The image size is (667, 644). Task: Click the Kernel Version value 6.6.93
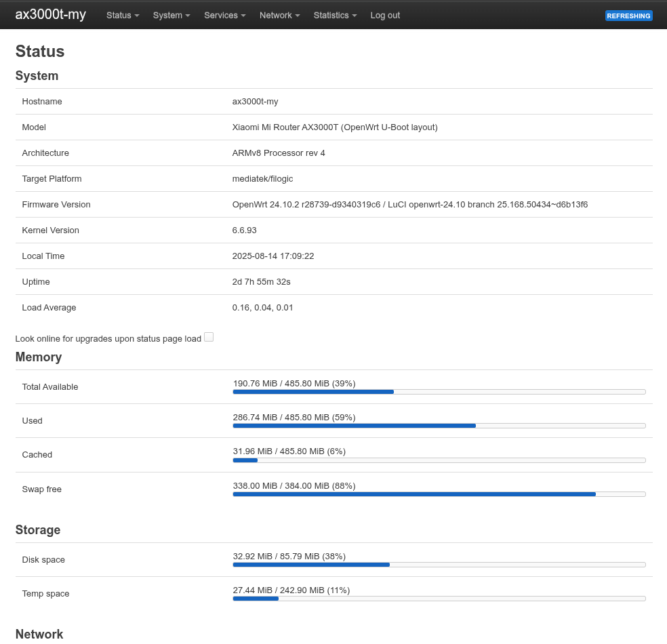pos(244,230)
